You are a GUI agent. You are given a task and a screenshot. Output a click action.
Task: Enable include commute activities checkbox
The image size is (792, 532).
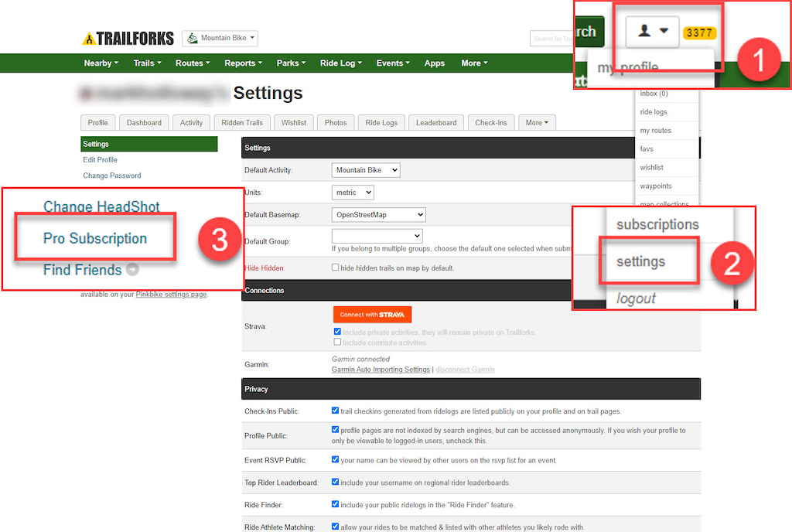pos(337,343)
